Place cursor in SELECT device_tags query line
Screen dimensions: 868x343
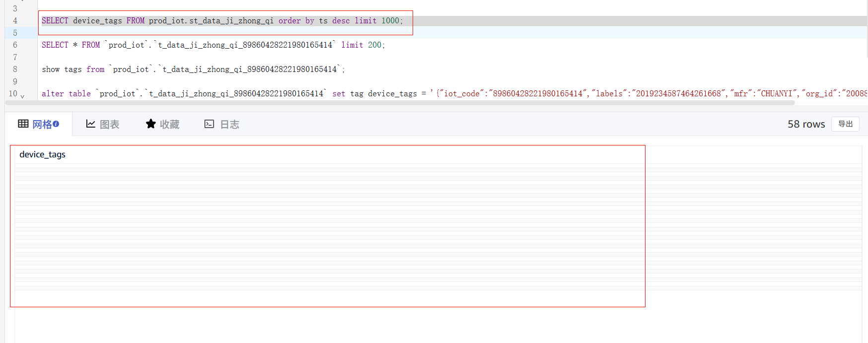tap(222, 21)
